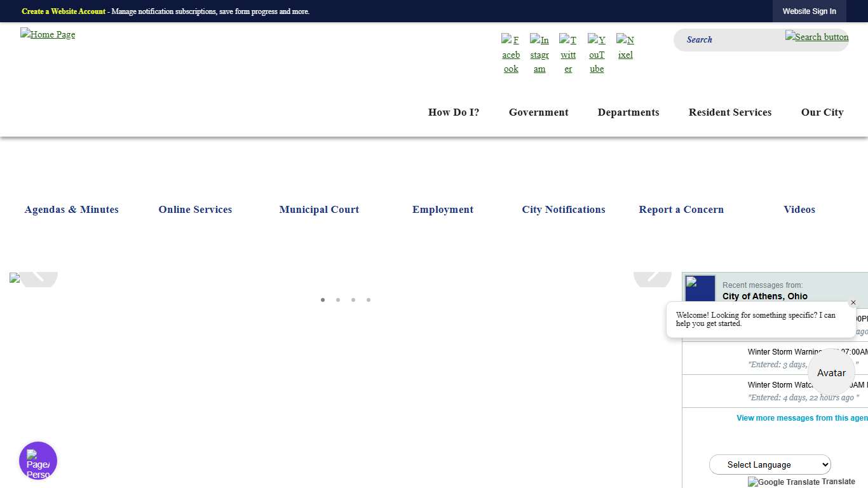Open the Facebook social icon link

point(511,54)
